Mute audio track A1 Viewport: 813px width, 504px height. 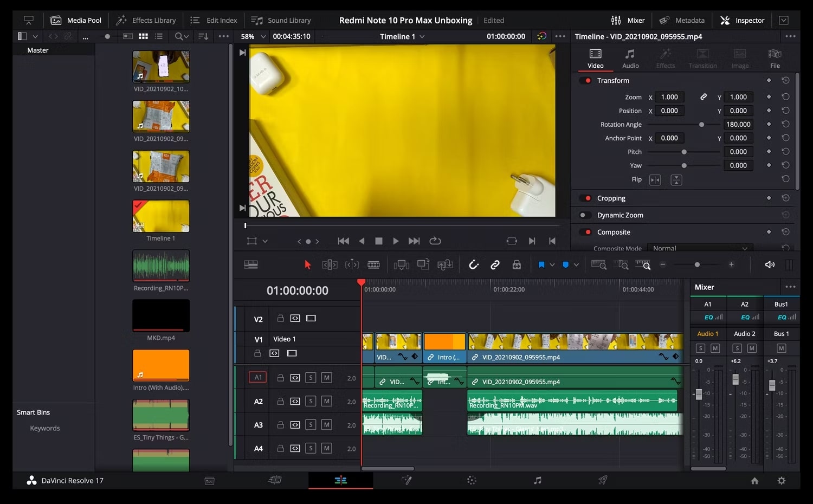(x=326, y=378)
